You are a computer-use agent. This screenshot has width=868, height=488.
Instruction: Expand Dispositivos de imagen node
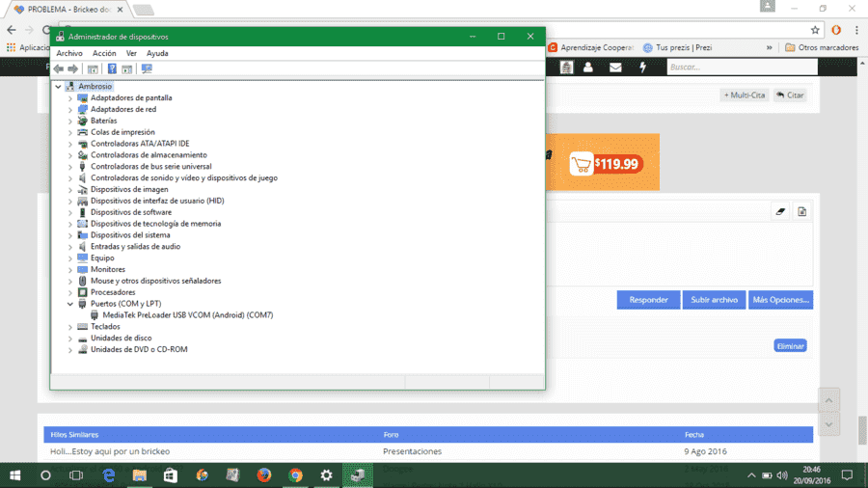click(70, 190)
